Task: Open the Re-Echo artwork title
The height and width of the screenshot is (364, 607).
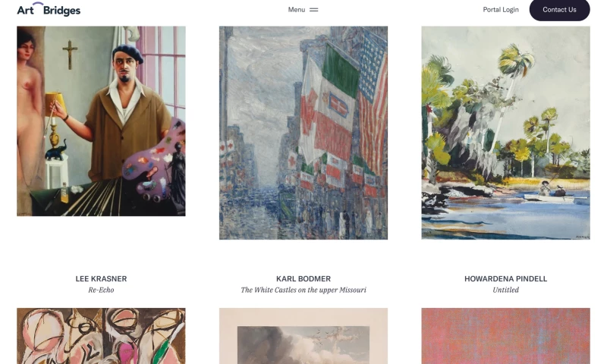Action: 101,290
